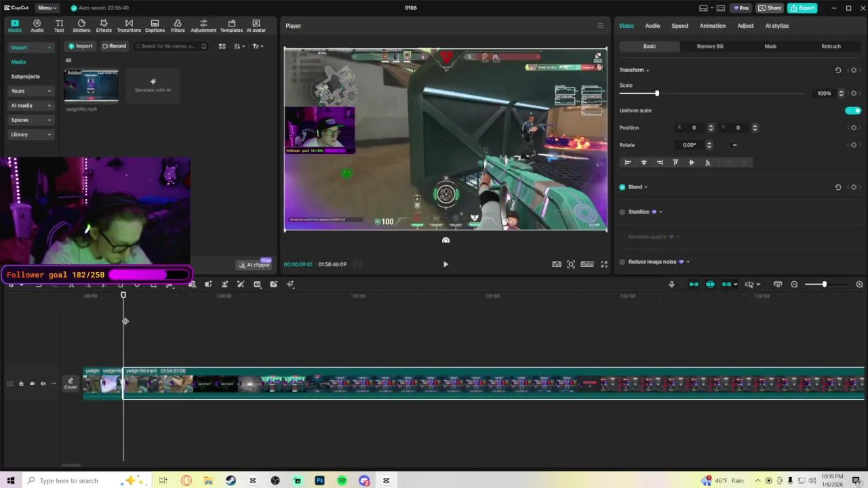
Task: Click the player panel hamburger menu icon
Action: pyautogui.click(x=600, y=26)
